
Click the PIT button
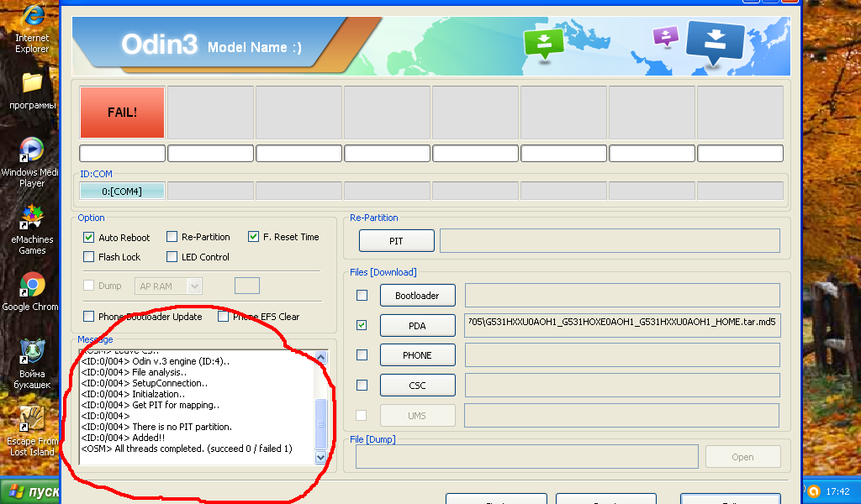click(x=396, y=241)
